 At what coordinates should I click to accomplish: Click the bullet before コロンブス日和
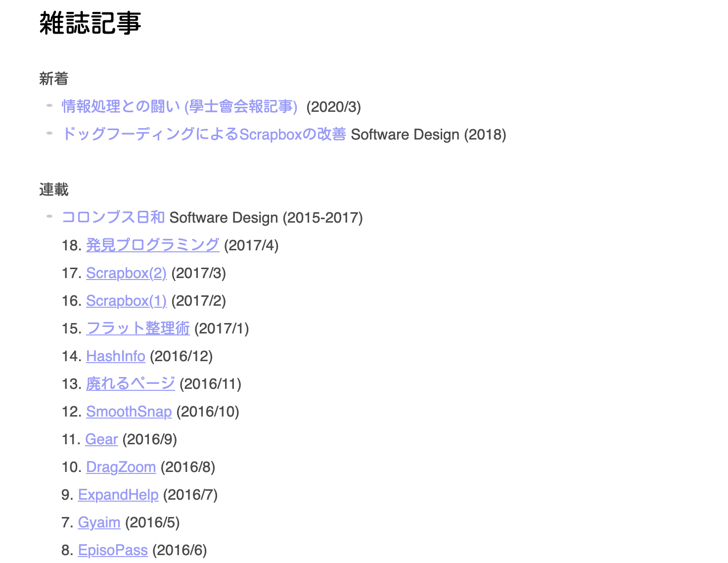(x=49, y=216)
